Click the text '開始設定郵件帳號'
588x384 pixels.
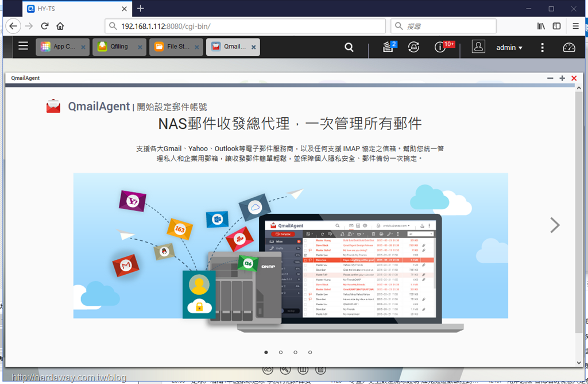[x=172, y=107]
